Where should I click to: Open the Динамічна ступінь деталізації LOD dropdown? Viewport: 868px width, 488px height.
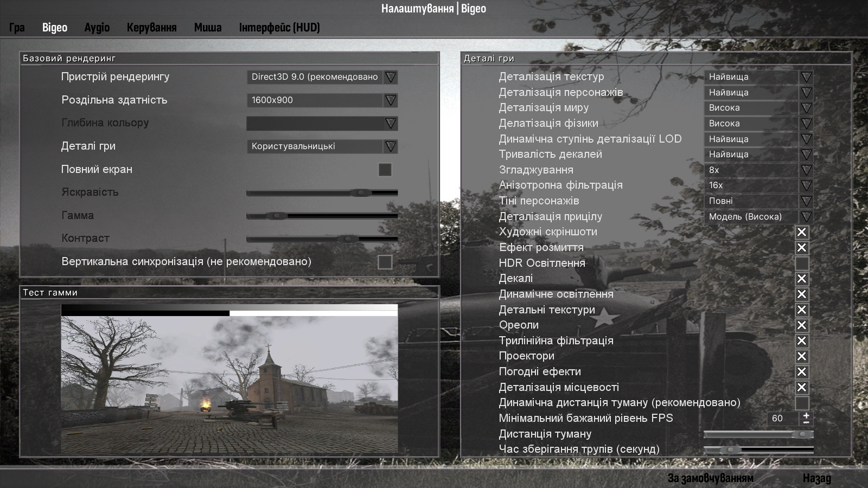click(759, 139)
